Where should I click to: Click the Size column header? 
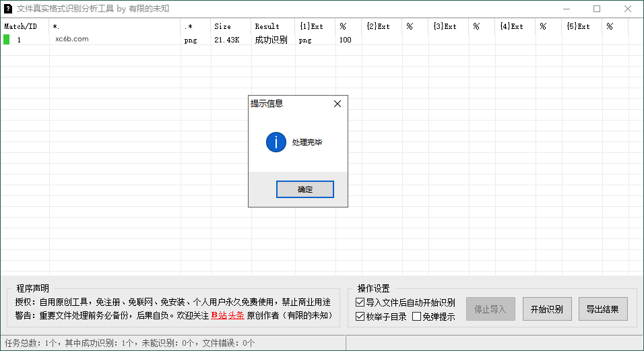230,26
